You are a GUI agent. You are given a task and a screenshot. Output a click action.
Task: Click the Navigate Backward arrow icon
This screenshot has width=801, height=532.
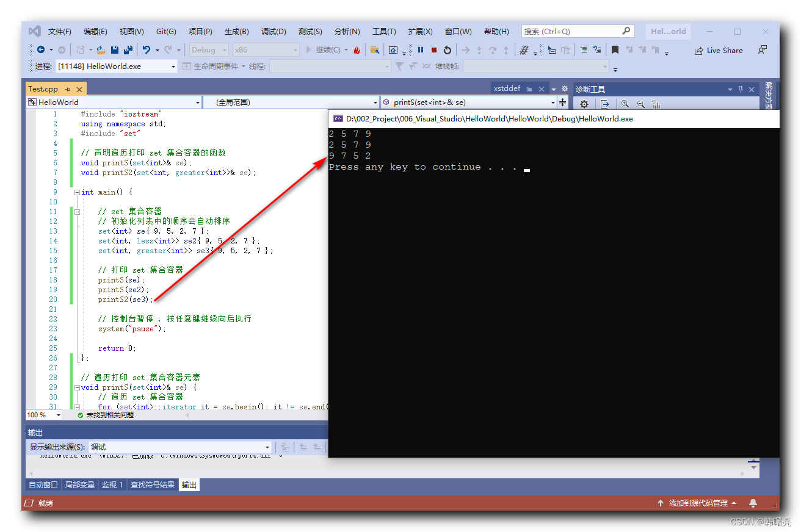tap(41, 50)
